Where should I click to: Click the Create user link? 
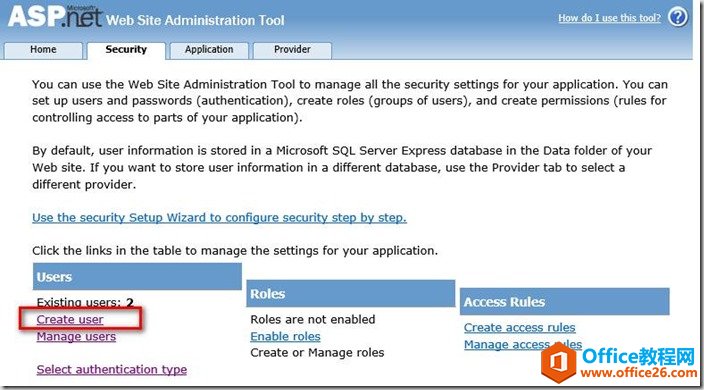pyautogui.click(x=70, y=320)
